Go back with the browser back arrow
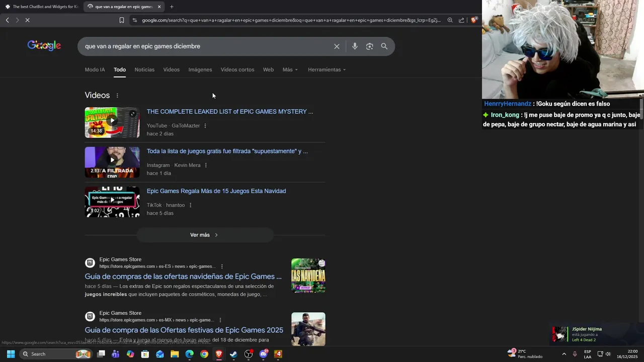This screenshot has width=644, height=362. (8, 20)
